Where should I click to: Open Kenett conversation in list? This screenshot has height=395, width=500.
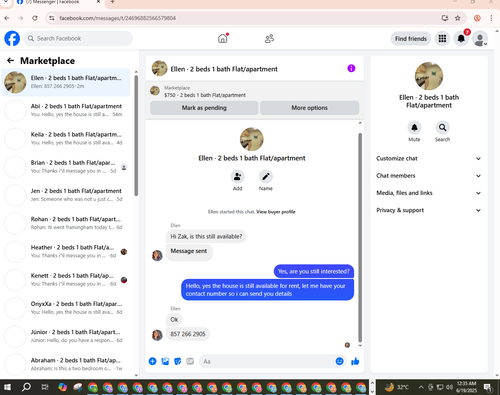tap(66, 280)
